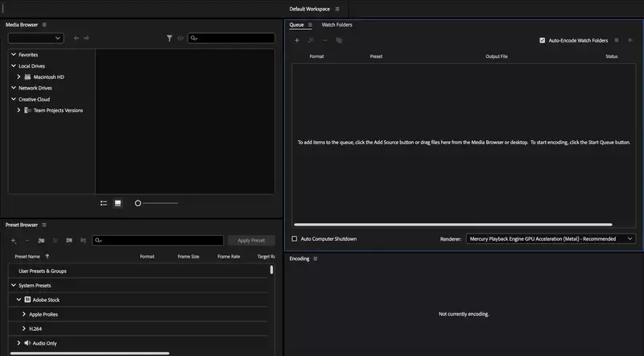Select the Queue tab
The image size is (644, 356).
coord(296,25)
